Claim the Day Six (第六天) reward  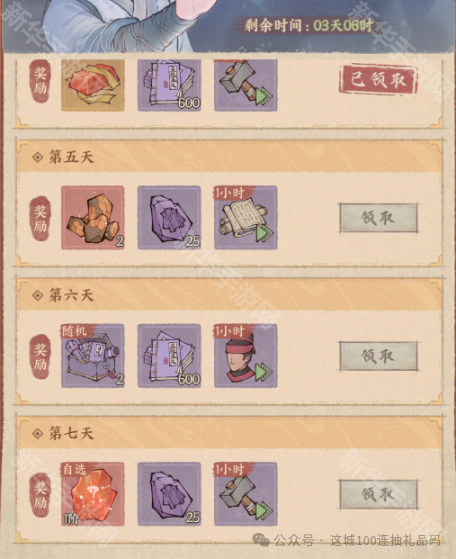click(378, 356)
